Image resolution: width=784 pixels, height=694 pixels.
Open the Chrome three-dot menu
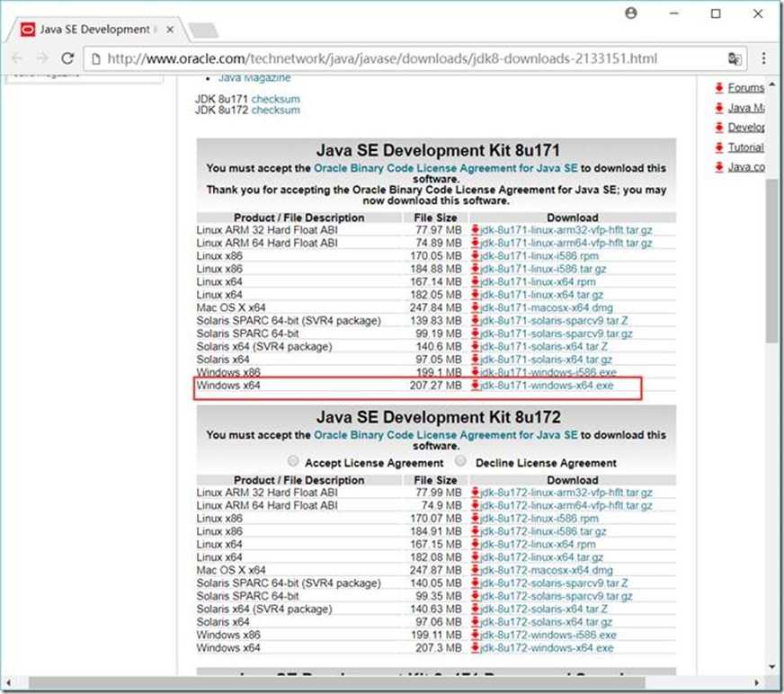pyautogui.click(x=763, y=58)
